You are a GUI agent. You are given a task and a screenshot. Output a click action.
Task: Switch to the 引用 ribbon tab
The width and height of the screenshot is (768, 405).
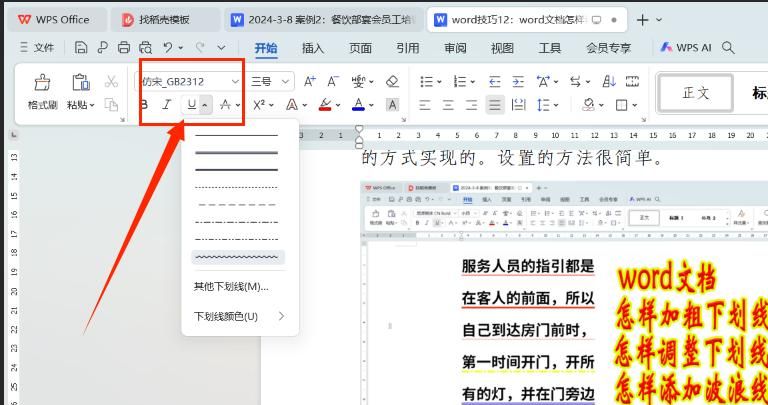pos(408,48)
